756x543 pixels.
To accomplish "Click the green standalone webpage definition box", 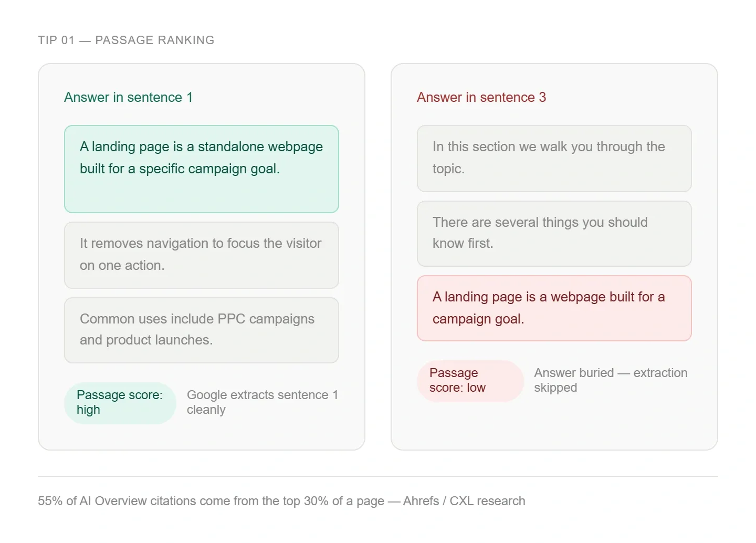I will (201, 169).
